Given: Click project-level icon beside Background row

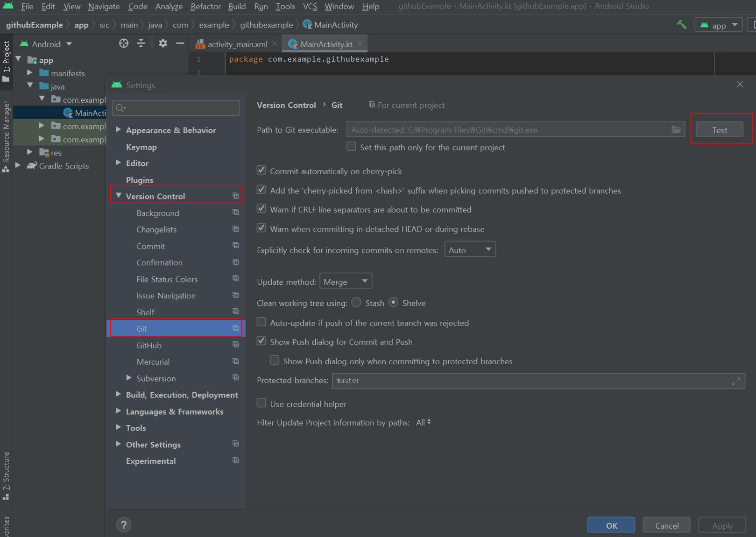Looking at the screenshot, I should click(x=236, y=212).
